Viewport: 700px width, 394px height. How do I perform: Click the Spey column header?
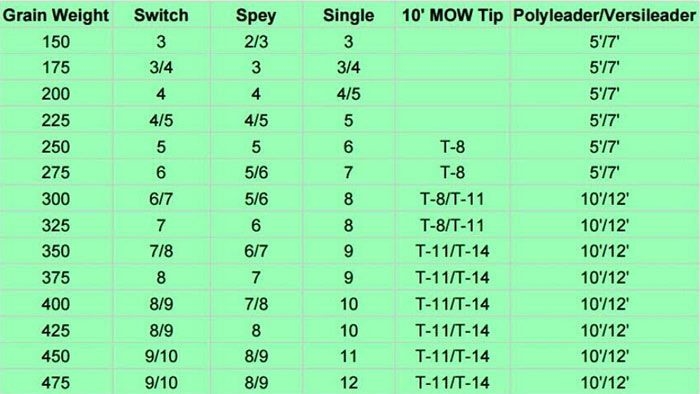256,16
